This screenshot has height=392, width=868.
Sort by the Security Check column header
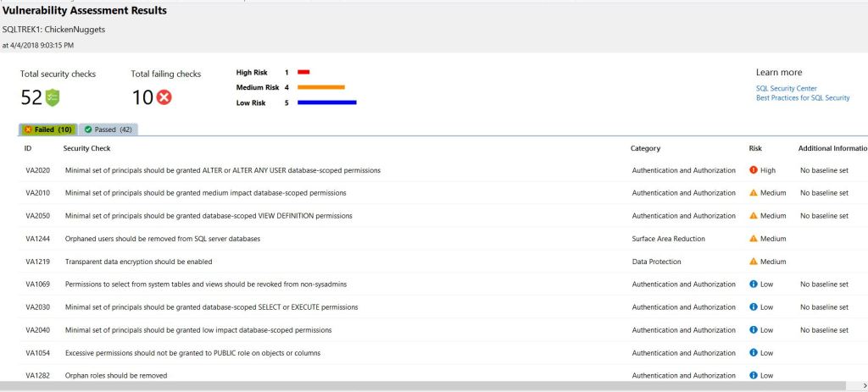point(86,149)
